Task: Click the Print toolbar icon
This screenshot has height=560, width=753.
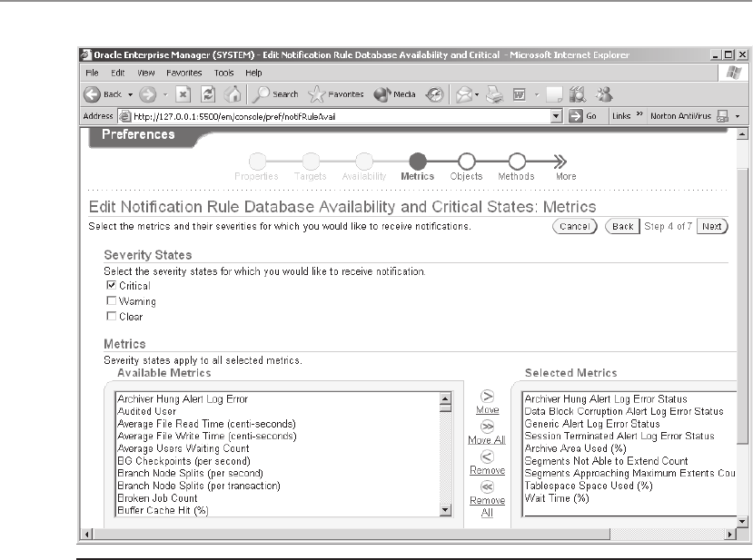Action: click(495, 94)
